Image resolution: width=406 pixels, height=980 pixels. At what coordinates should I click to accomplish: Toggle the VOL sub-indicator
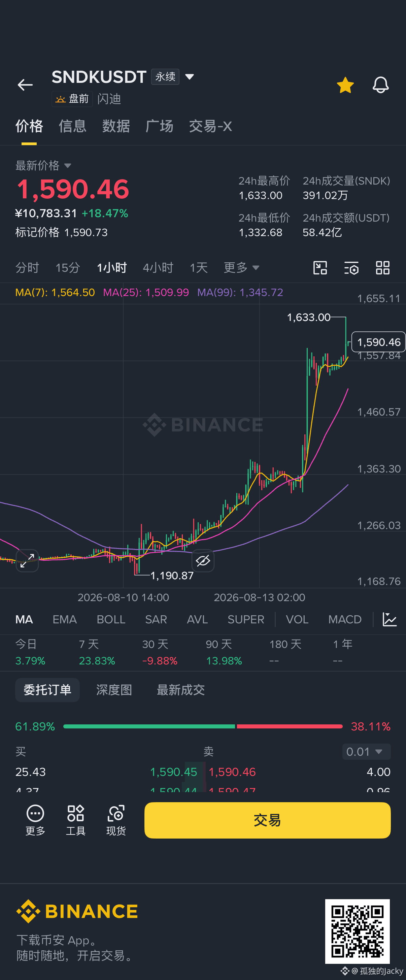click(297, 619)
